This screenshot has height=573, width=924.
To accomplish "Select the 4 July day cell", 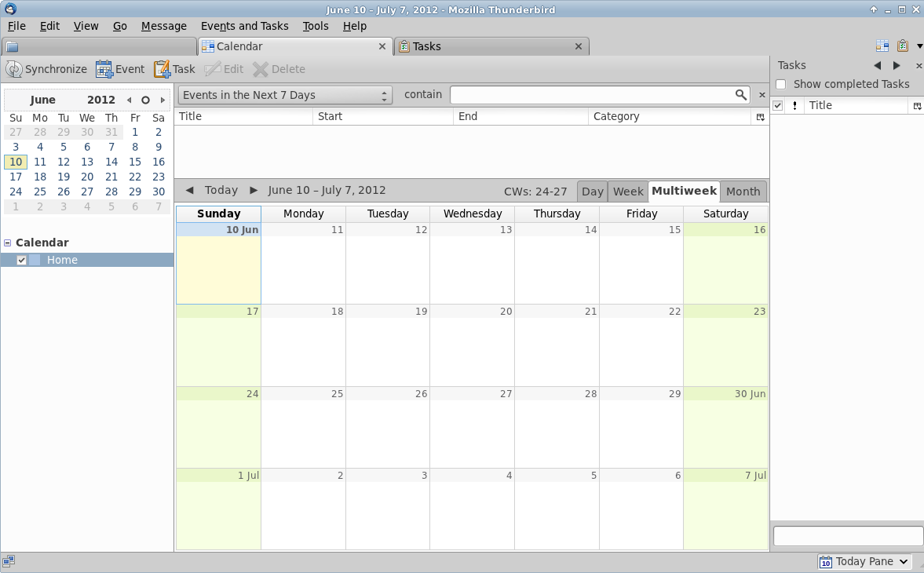I will pyautogui.click(x=472, y=509).
